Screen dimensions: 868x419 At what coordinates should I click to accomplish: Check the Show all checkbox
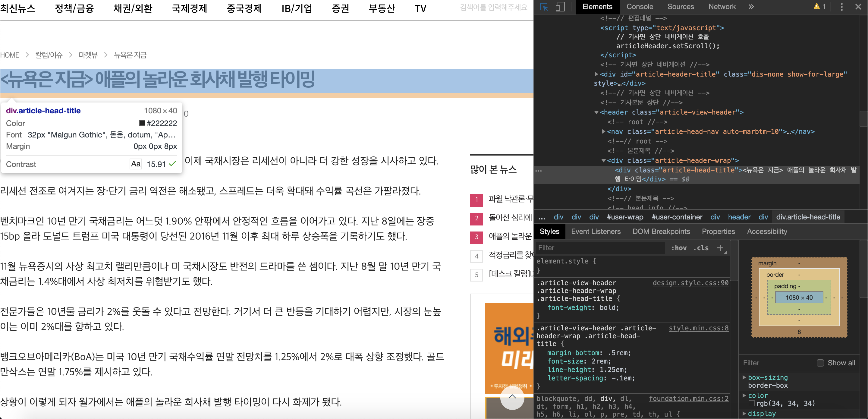point(820,363)
